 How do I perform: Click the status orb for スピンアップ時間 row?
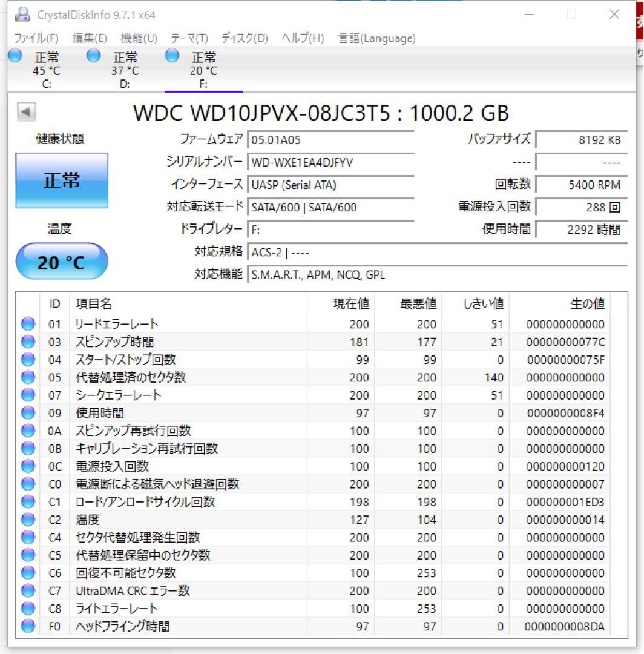tap(28, 342)
